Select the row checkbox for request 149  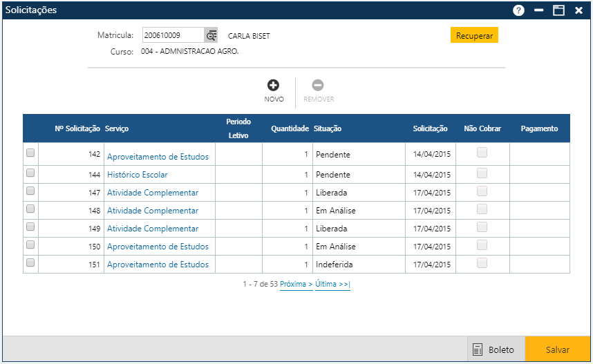click(x=30, y=227)
